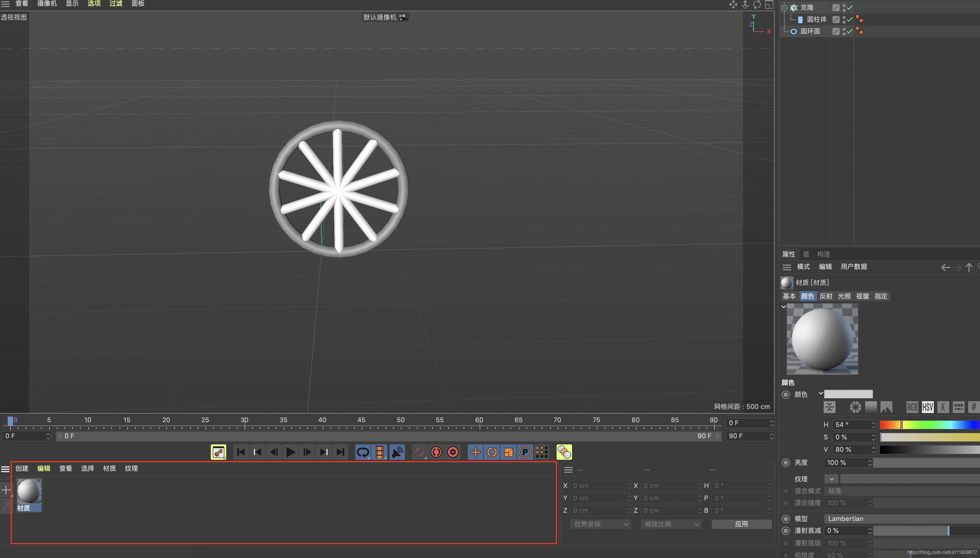Image resolution: width=980 pixels, height=558 pixels.
Task: Enable autokeying red gear icon
Action: point(453,452)
